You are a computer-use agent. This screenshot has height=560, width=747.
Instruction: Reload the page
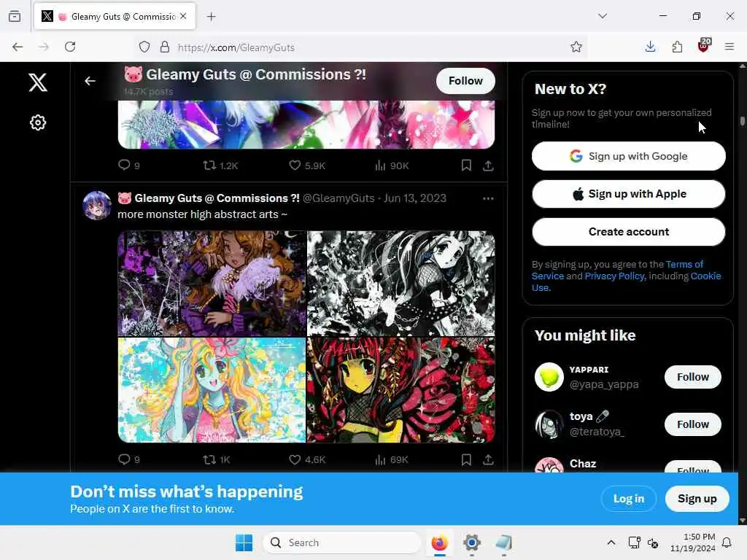pyautogui.click(x=70, y=47)
